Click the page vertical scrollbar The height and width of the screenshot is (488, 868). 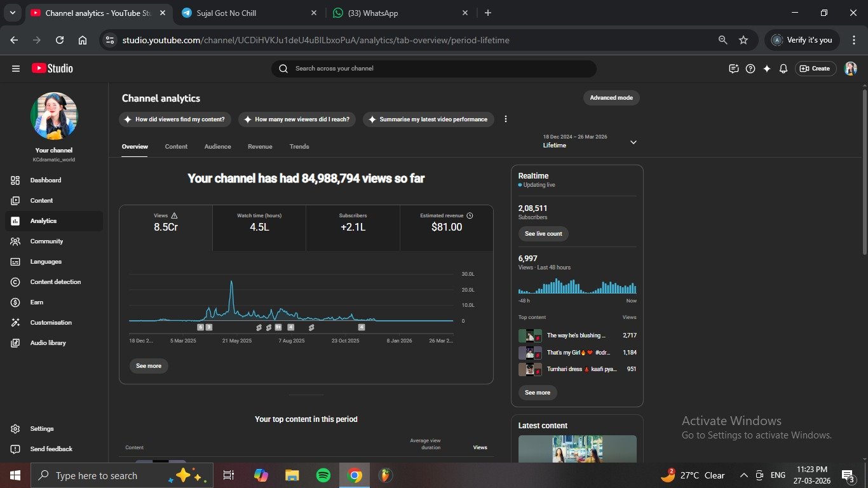[x=864, y=172]
